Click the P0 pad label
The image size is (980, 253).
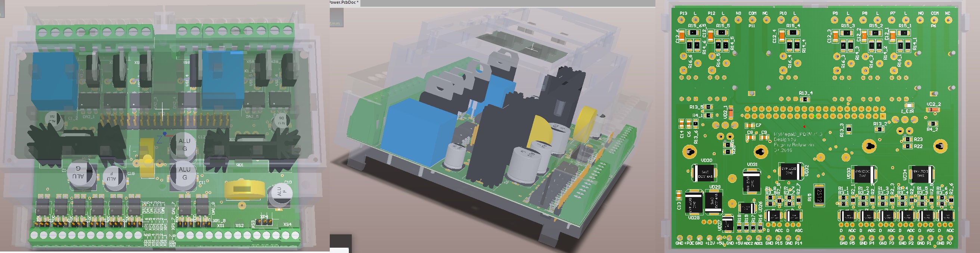[949, 243]
